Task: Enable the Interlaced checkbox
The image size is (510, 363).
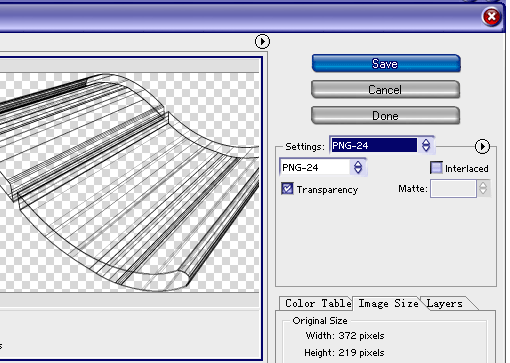Action: click(x=436, y=168)
